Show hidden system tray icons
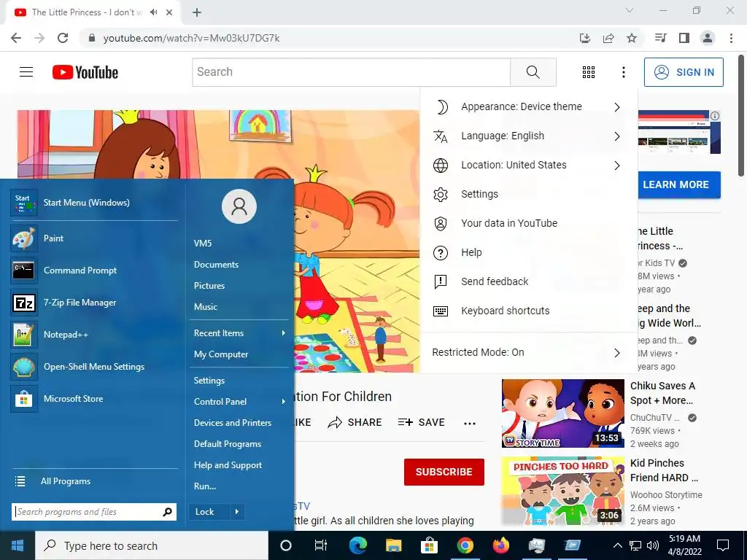Screen dimensions: 747x560 (x=617, y=545)
